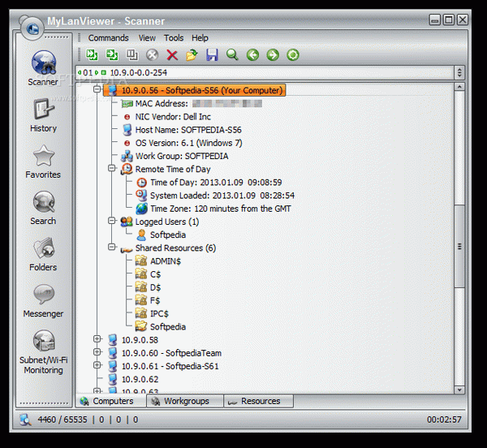Click the open folder toolbar icon
The height and width of the screenshot is (448, 487).
(192, 55)
